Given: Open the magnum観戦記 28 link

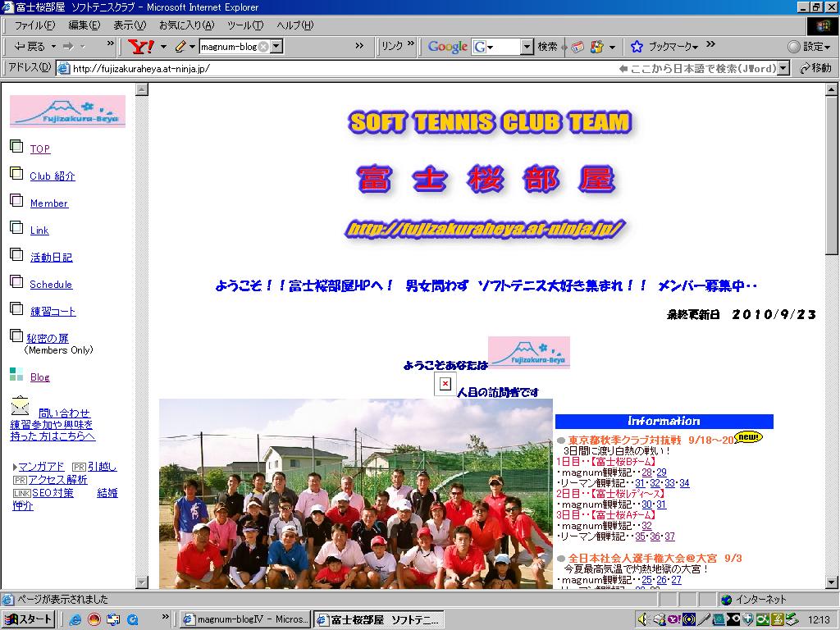Looking at the screenshot, I should (x=646, y=472).
